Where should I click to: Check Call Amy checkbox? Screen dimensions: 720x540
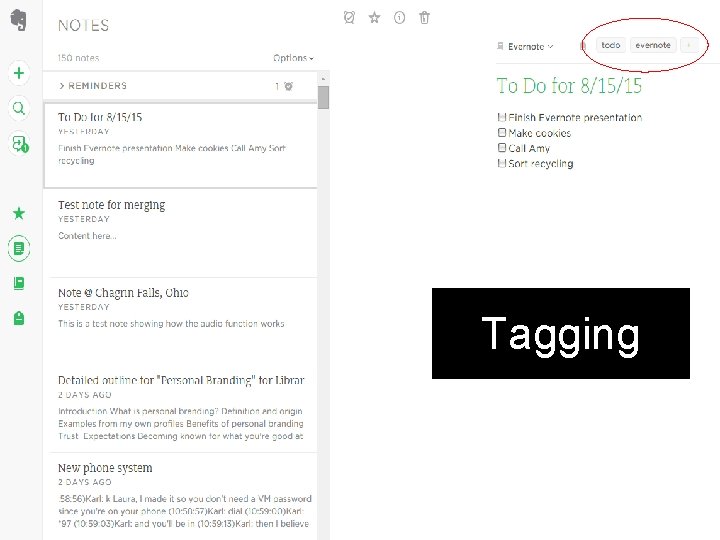[502, 148]
